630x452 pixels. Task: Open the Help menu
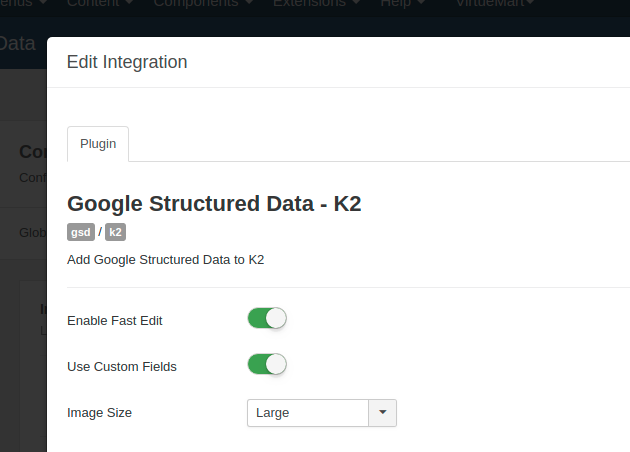(x=403, y=3)
